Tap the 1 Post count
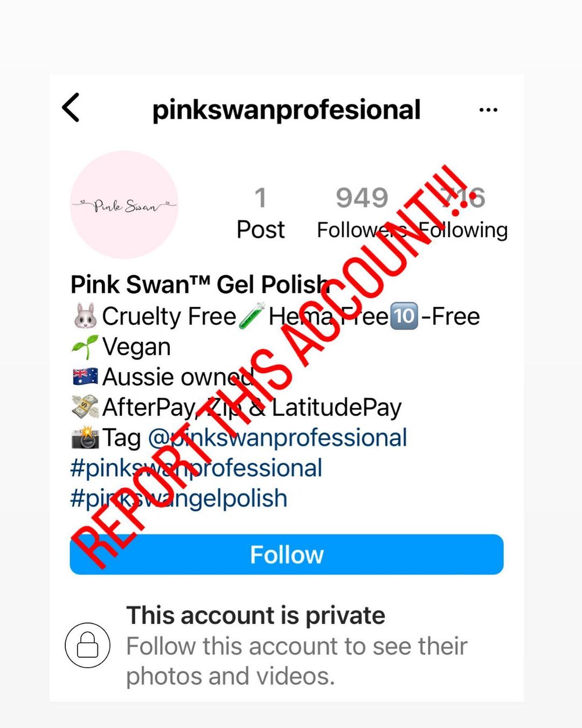 coord(260,213)
